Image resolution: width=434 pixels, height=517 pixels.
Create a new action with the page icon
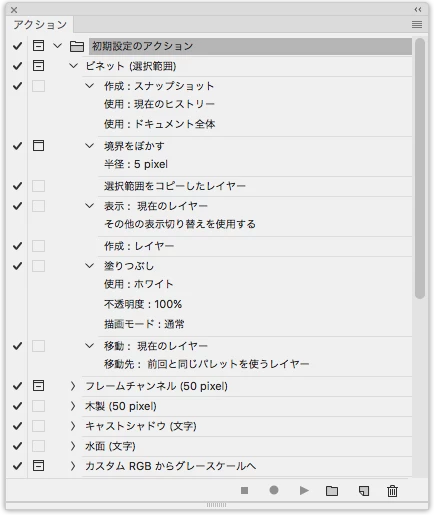pyautogui.click(x=364, y=491)
